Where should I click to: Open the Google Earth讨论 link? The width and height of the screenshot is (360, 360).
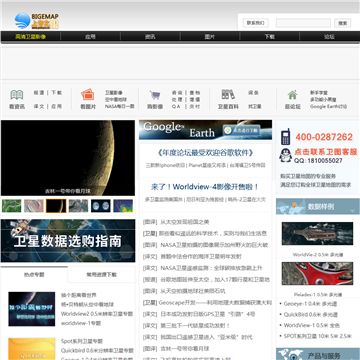[328, 107]
